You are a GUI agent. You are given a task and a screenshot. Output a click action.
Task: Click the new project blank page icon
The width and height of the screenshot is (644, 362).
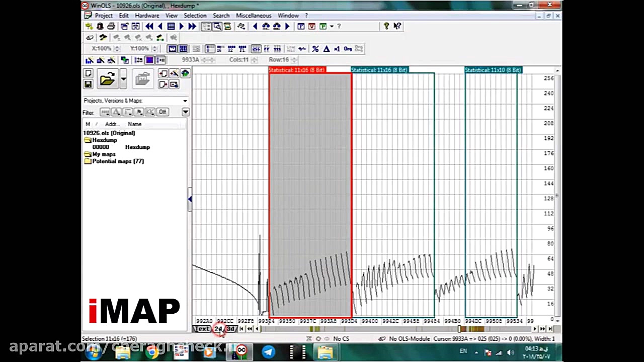(88, 73)
